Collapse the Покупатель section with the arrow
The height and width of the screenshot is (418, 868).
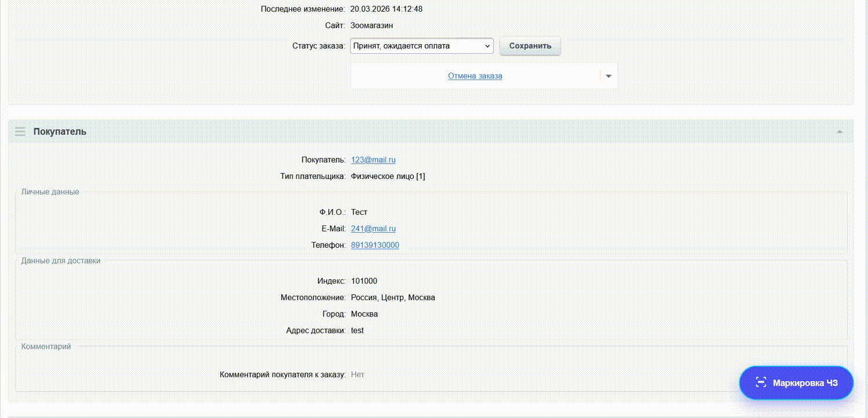(839, 132)
